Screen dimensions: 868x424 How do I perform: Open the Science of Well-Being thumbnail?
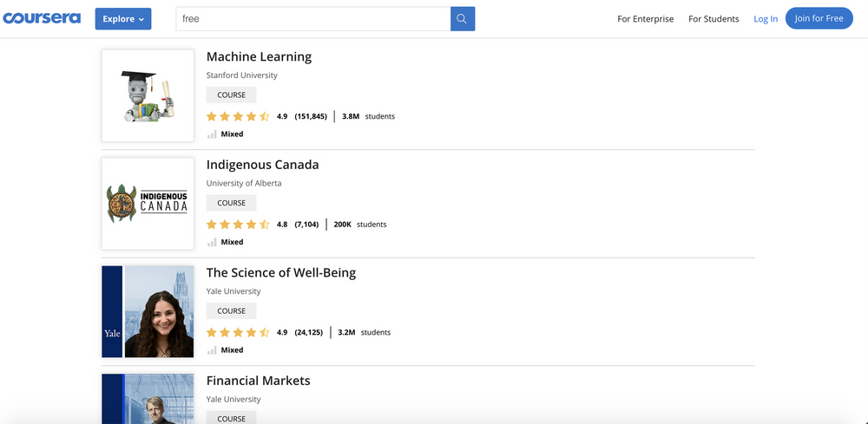[148, 311]
